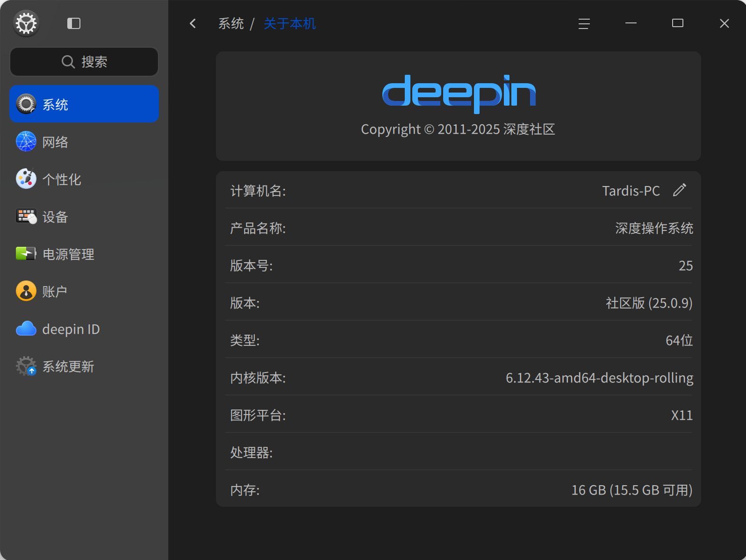
Task: Open the 账户 accounts section
Action: 84,291
